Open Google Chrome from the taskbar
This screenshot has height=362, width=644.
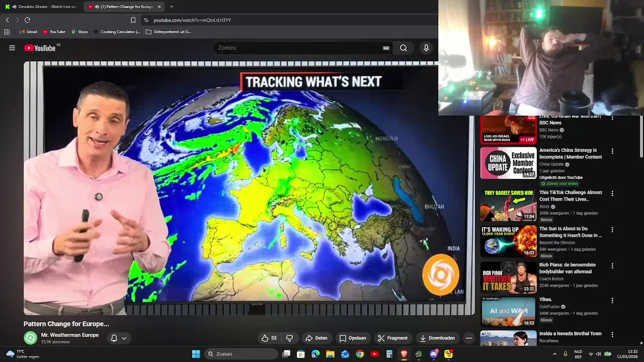pyautogui.click(x=360, y=354)
